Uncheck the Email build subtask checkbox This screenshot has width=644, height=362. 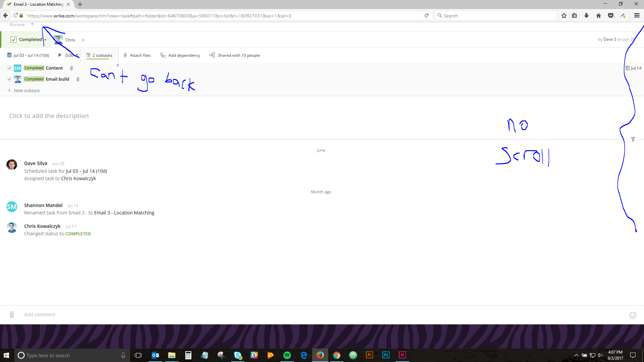[9, 79]
